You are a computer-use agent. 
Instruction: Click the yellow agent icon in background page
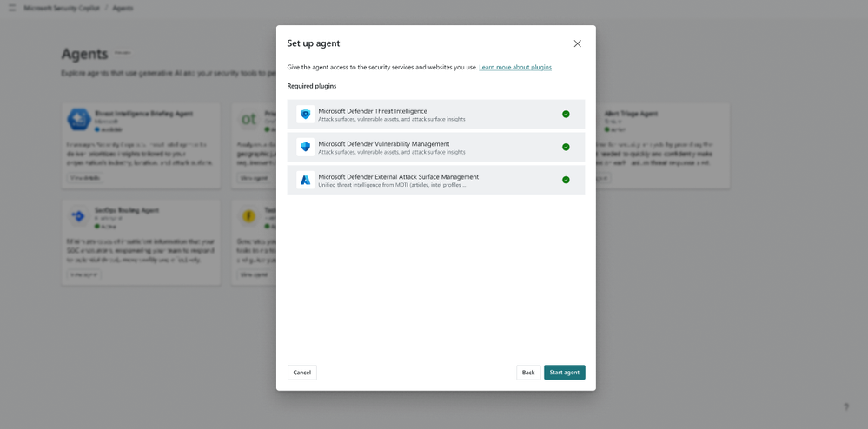tap(248, 216)
